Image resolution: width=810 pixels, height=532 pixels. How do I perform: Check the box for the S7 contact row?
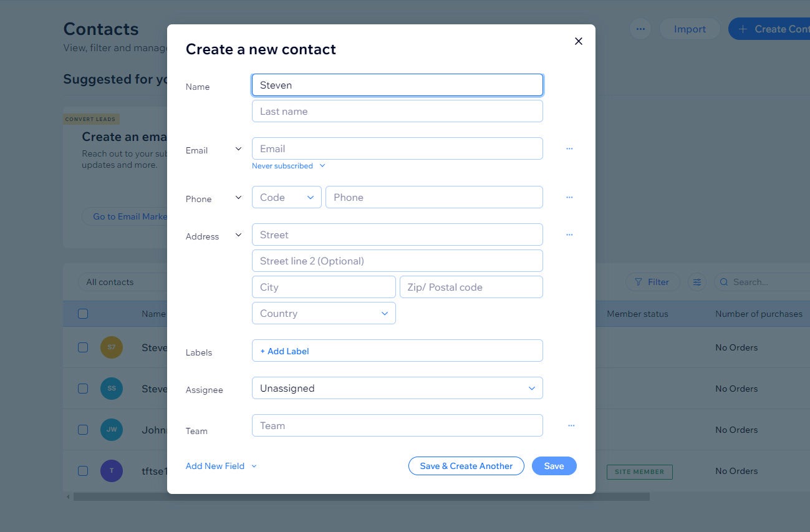83,347
